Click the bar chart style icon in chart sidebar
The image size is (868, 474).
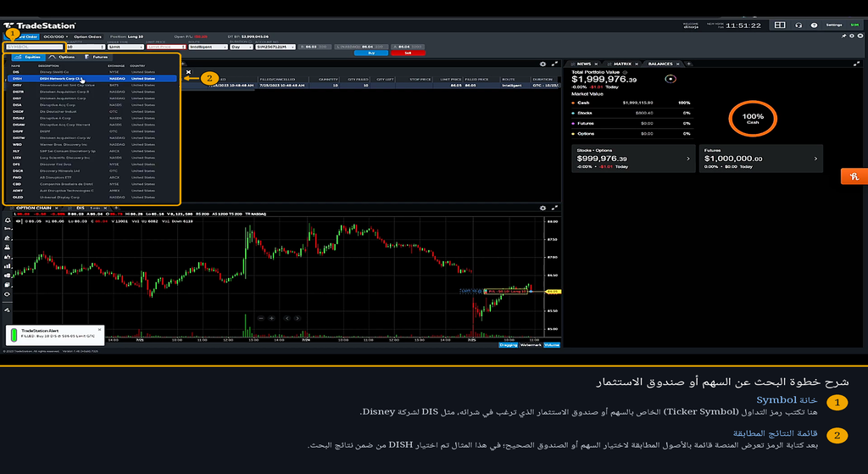7,265
